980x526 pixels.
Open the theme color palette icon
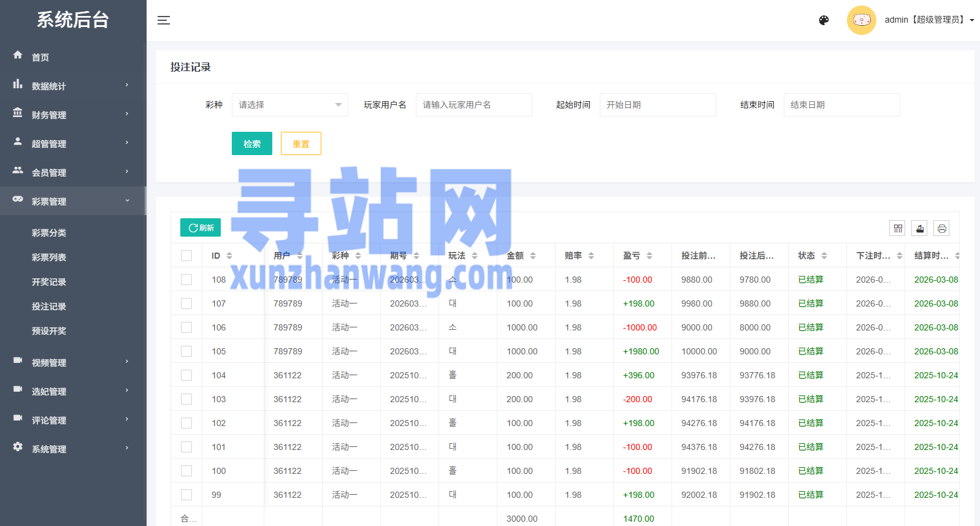pos(824,20)
